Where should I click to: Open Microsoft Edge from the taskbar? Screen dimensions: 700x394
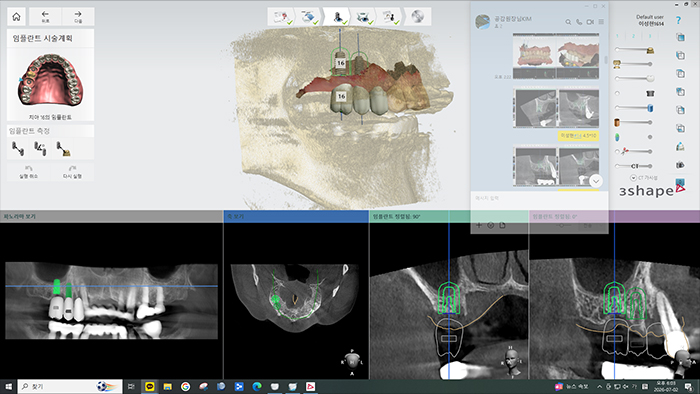257,386
